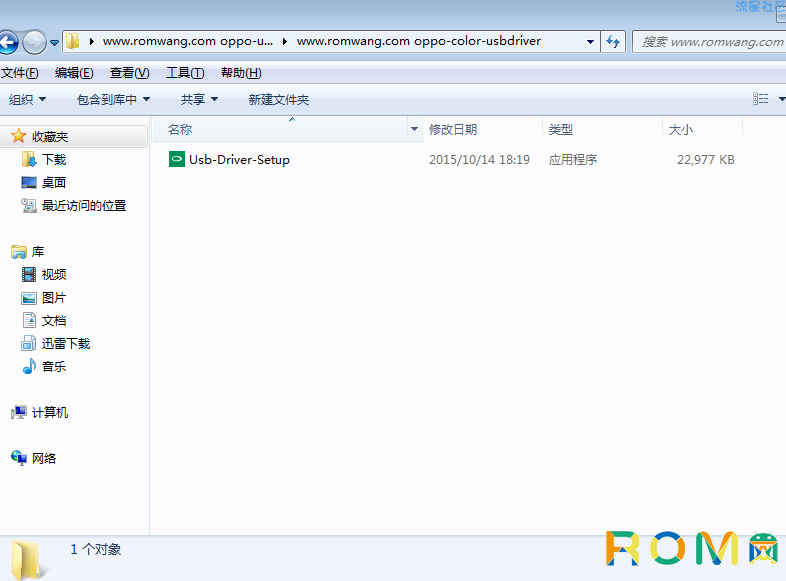
Task: Click the 桌面 desktop icon
Action: click(29, 182)
